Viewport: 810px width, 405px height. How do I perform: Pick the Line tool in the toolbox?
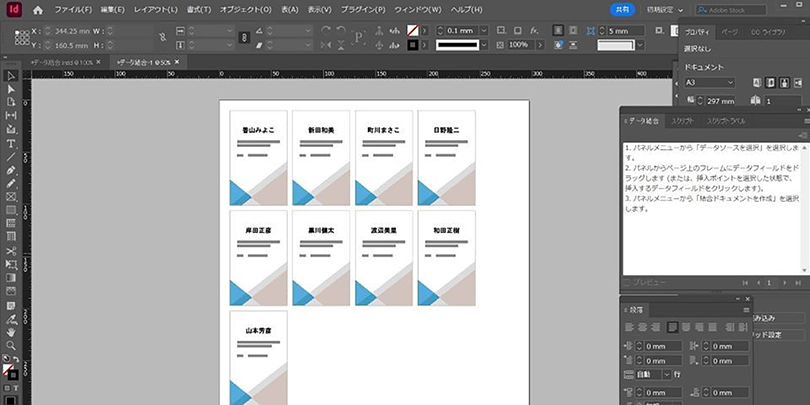10,157
